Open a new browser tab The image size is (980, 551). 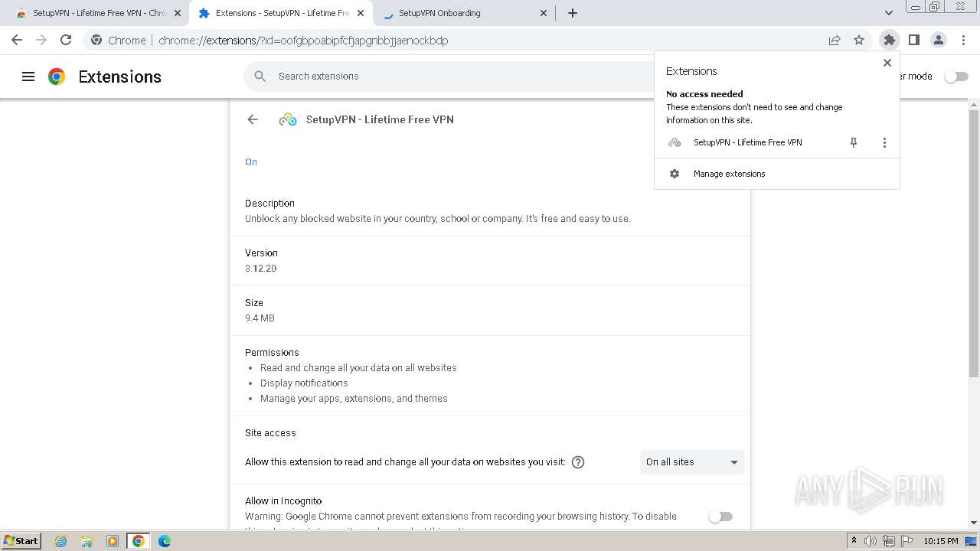tap(573, 13)
